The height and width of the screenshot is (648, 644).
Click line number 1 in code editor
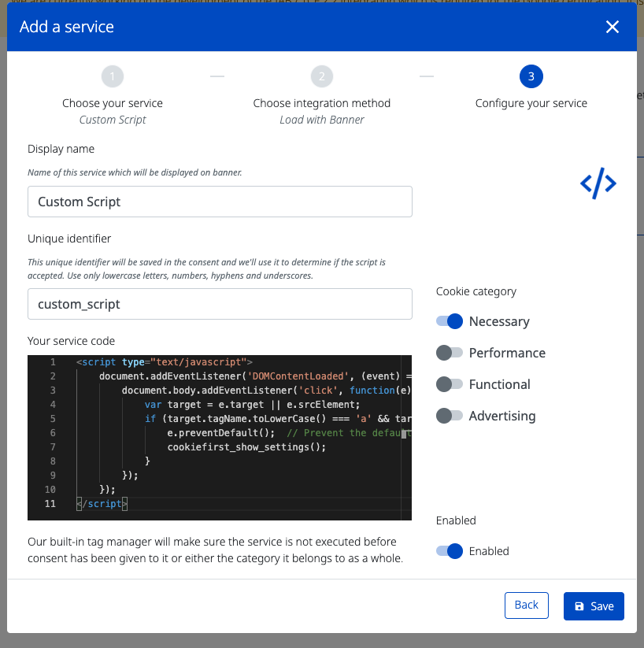pyautogui.click(x=53, y=362)
